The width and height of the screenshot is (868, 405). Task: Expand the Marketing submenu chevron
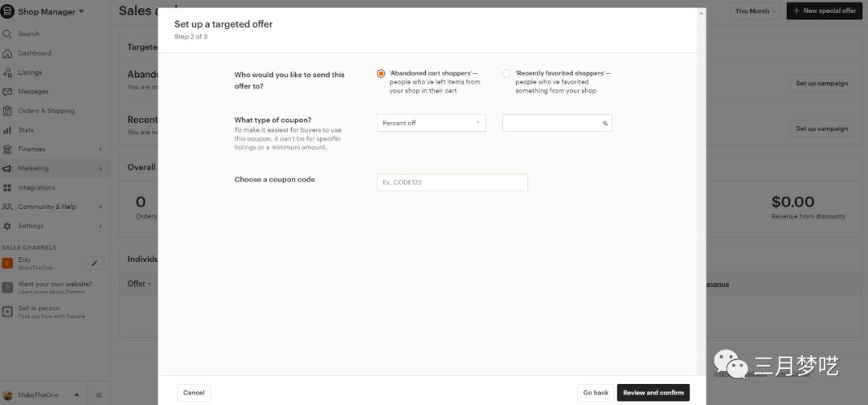click(x=100, y=169)
